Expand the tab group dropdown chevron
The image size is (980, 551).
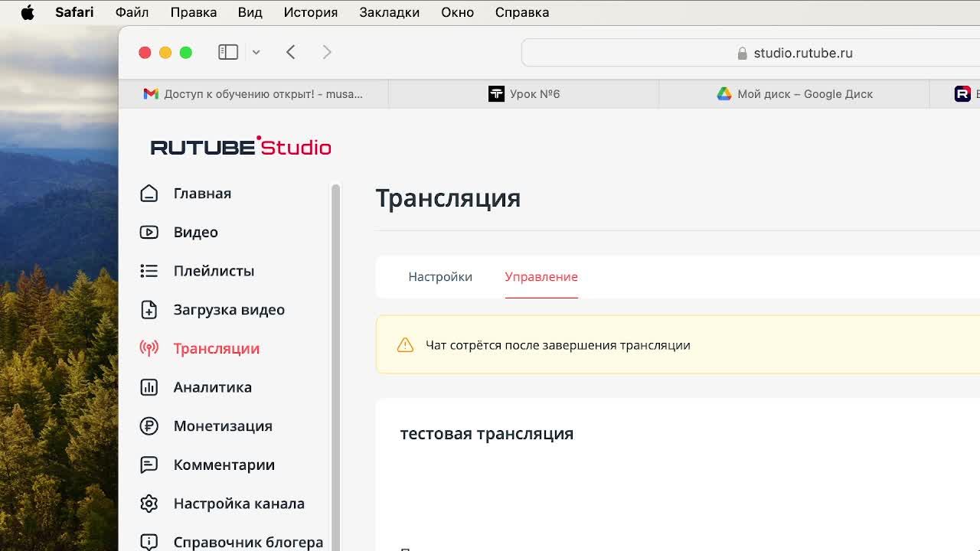[256, 52]
